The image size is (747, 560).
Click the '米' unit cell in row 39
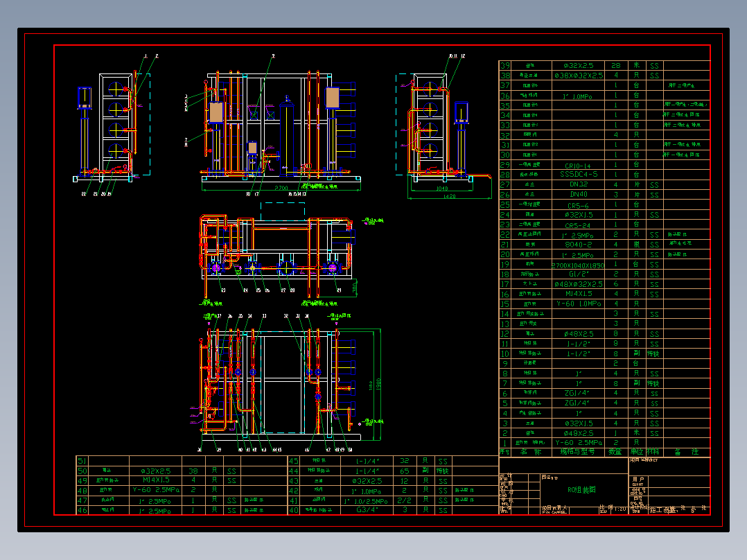point(637,65)
